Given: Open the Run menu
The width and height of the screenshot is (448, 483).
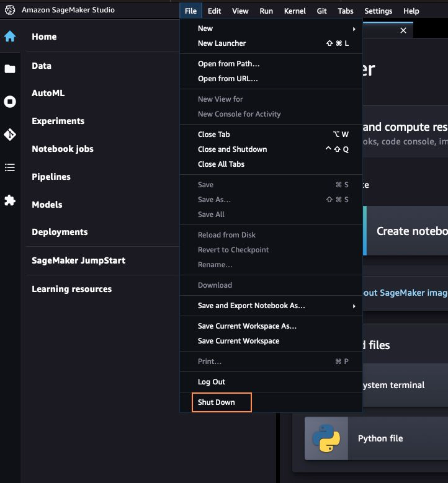Looking at the screenshot, I should click(x=266, y=11).
